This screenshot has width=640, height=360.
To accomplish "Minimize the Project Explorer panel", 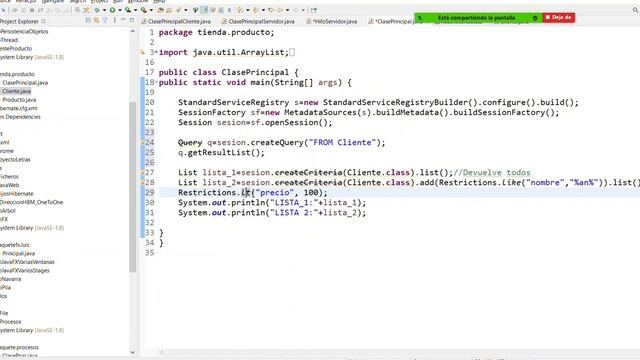I will coord(123,20).
